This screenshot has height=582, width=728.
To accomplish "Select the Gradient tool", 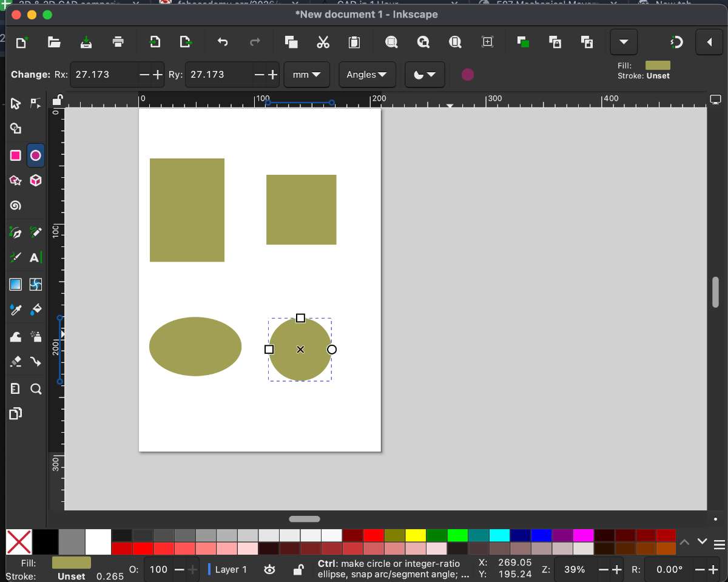I will (x=16, y=285).
